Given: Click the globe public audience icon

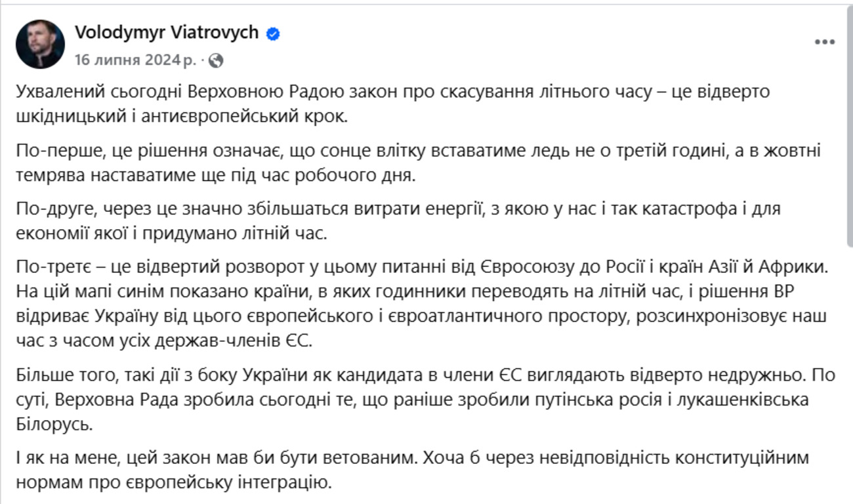Looking at the screenshot, I should point(216,61).
